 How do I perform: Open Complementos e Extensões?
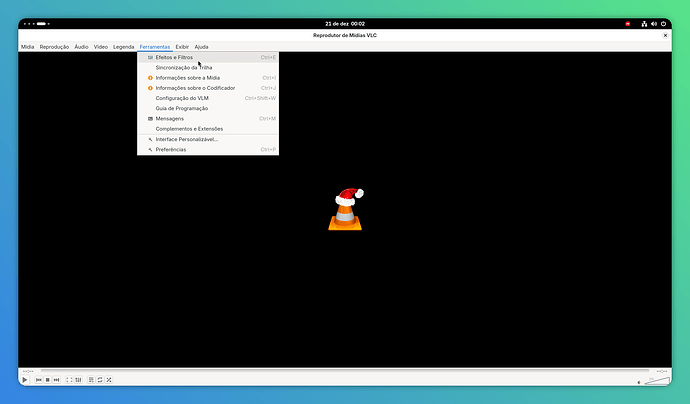coord(189,129)
